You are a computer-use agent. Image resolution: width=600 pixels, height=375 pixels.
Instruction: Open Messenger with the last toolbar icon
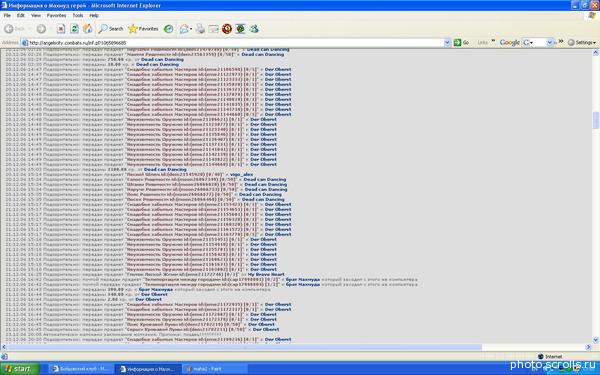[x=254, y=29]
